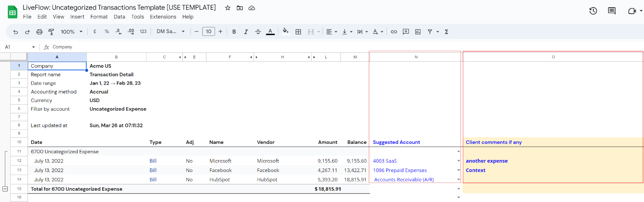Toggle bold formatting
644x202 pixels.
tap(234, 32)
